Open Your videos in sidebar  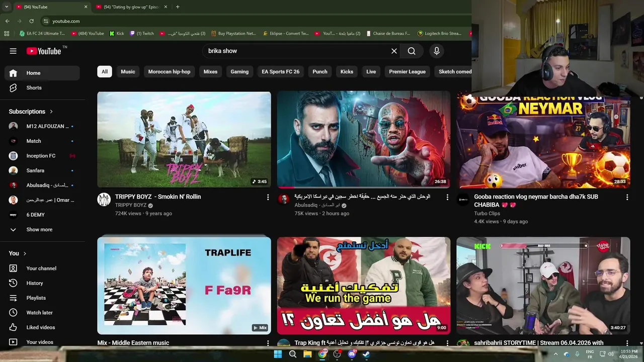pos(42,342)
